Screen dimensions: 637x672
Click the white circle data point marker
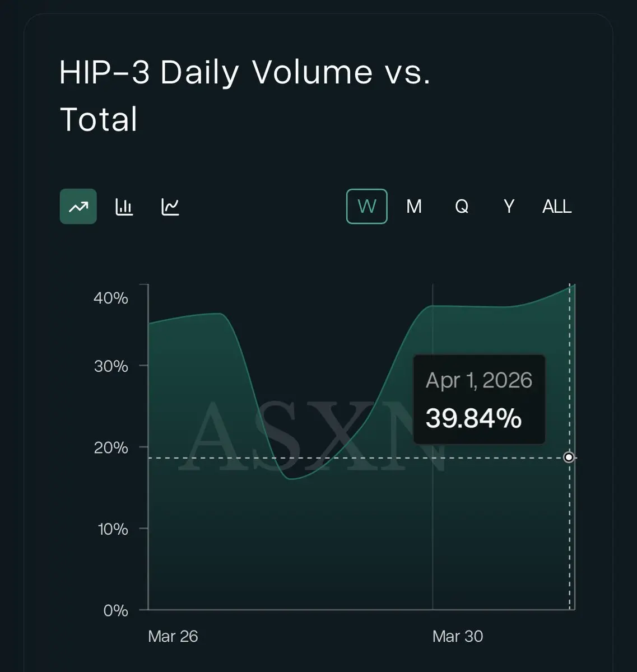(569, 458)
